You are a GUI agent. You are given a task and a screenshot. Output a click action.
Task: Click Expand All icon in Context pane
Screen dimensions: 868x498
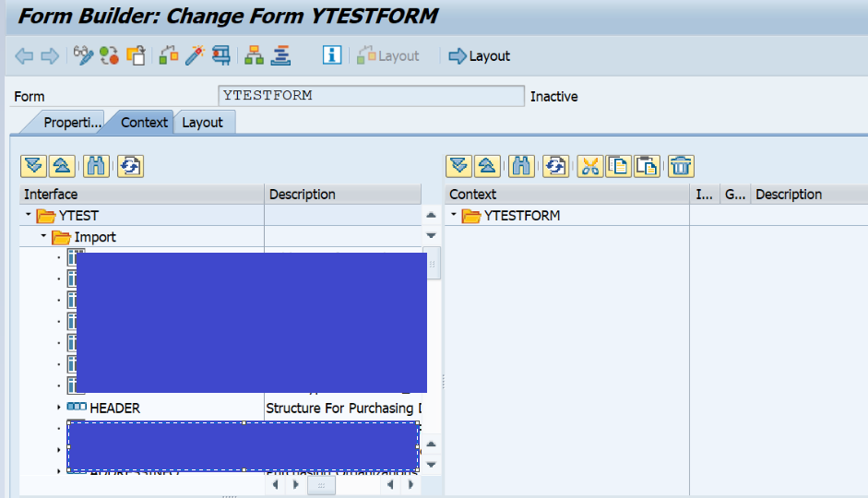pos(458,166)
